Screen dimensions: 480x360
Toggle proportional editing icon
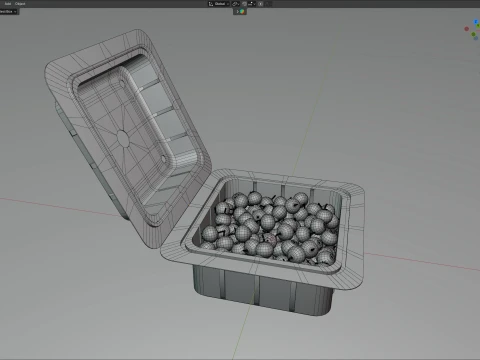pos(261,4)
